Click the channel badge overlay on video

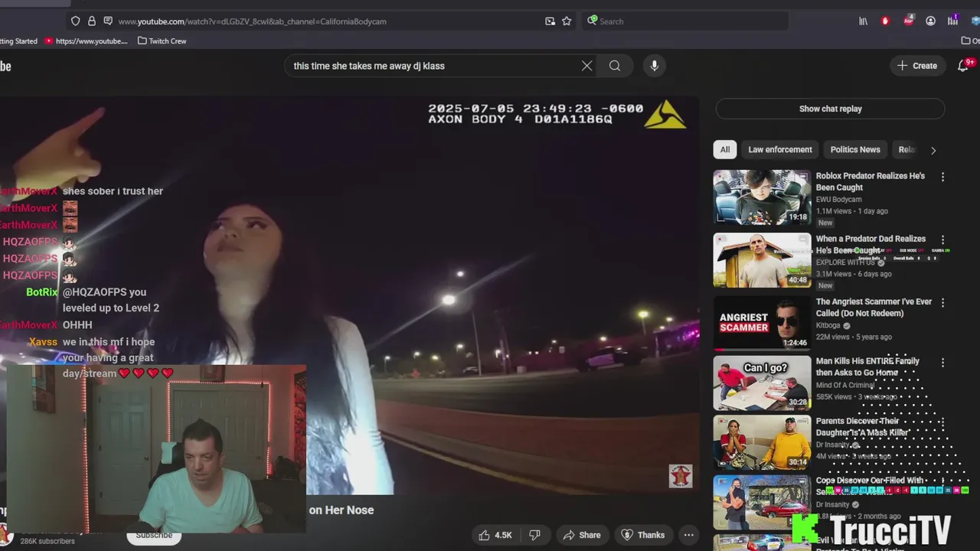point(680,476)
